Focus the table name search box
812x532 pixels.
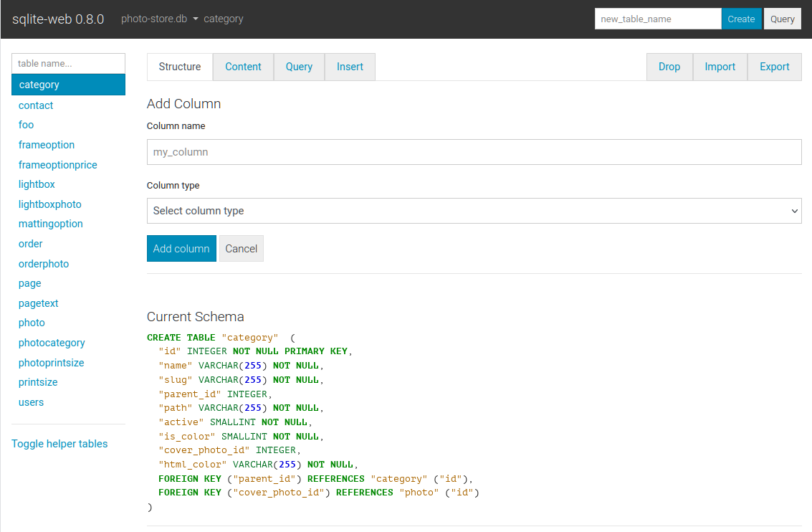tap(68, 64)
